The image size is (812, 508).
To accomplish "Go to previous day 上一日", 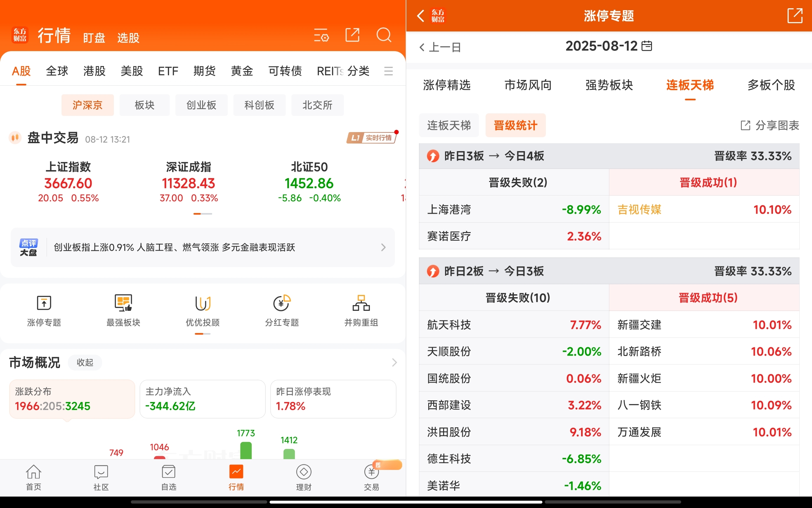I will pos(440,47).
